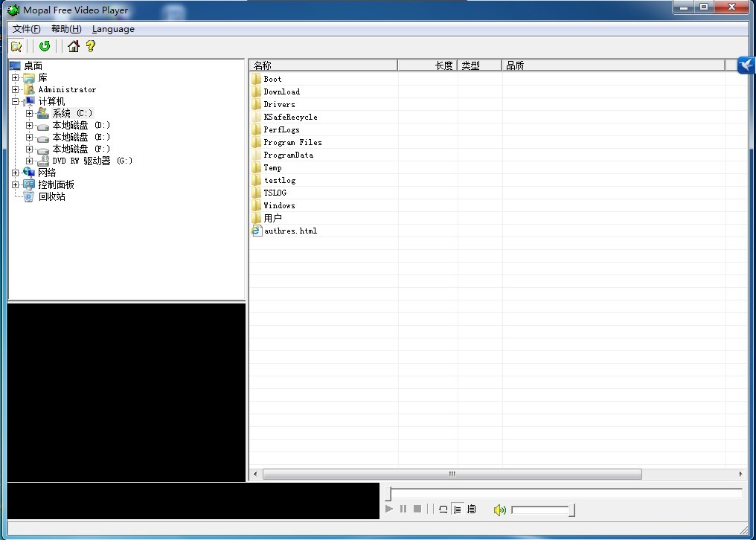
Task: Select the 名称 column header
Action: (x=322, y=65)
